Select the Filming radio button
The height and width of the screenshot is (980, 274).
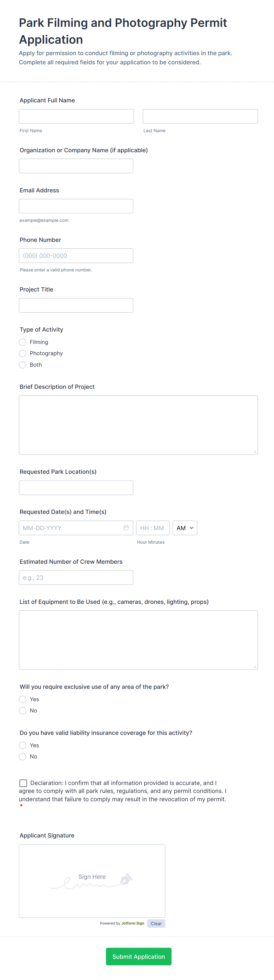pyautogui.click(x=23, y=342)
